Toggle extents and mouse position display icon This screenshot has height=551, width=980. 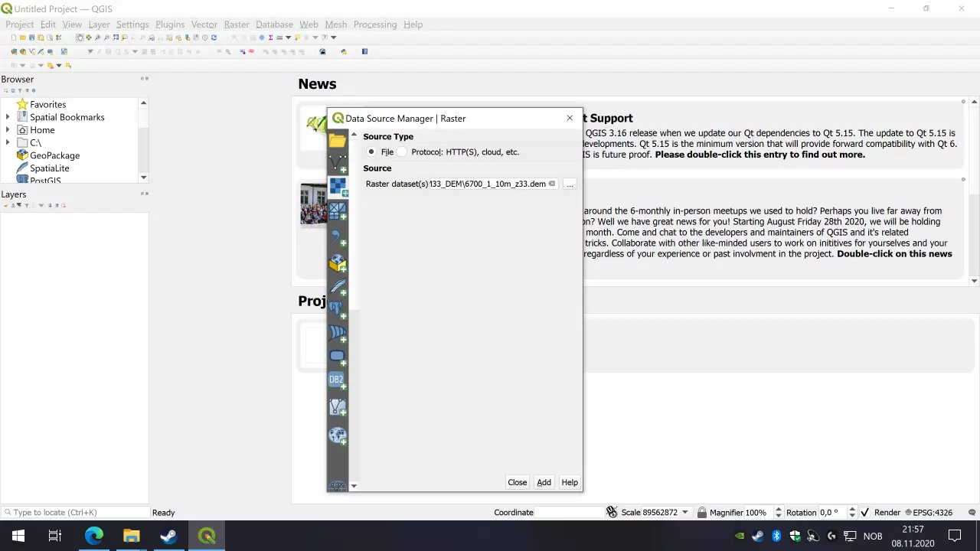pyautogui.click(x=611, y=512)
